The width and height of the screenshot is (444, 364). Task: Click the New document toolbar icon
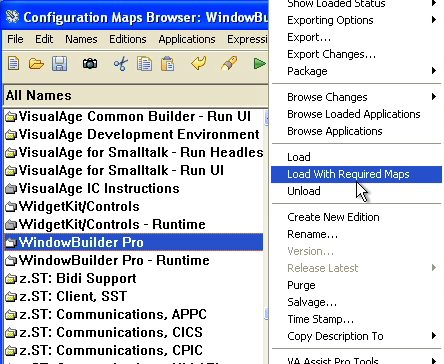pos(13,63)
